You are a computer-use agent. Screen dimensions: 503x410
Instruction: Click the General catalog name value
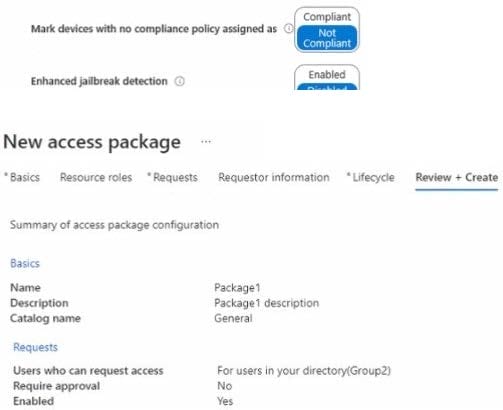tap(233, 318)
